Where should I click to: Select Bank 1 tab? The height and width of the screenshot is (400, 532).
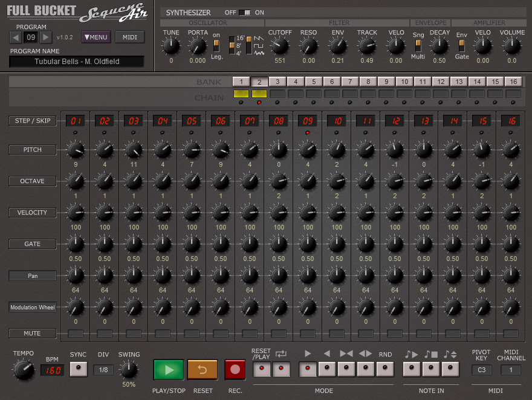[x=241, y=82]
